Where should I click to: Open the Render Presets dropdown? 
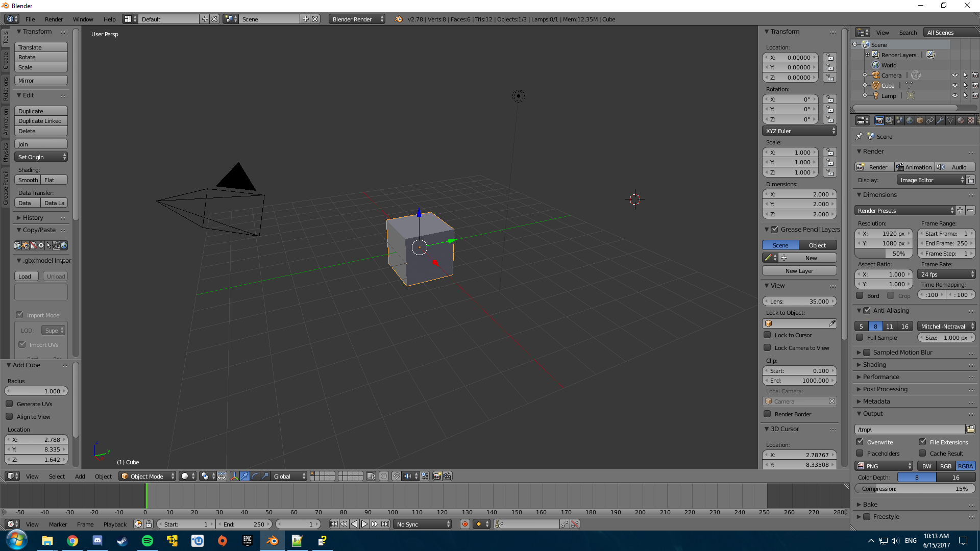coord(905,210)
